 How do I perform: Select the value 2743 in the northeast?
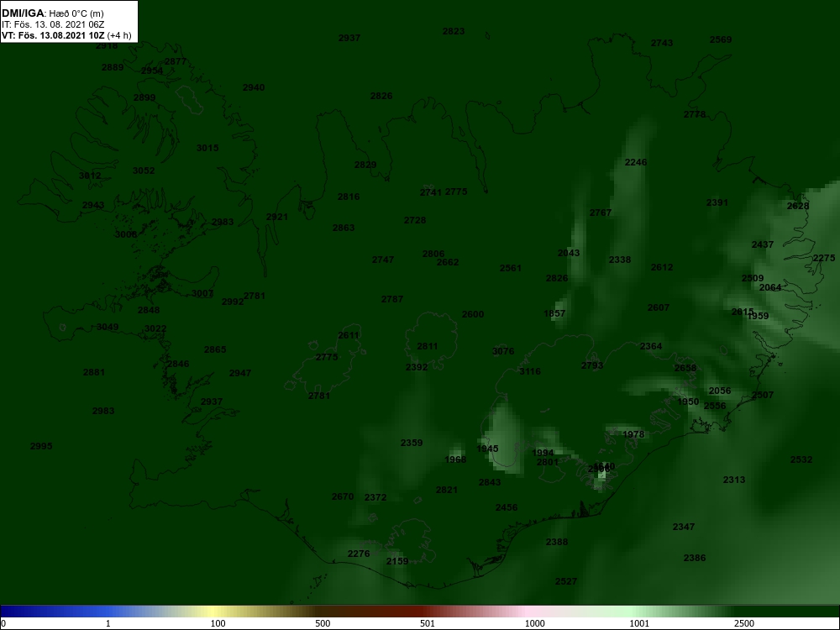click(662, 43)
